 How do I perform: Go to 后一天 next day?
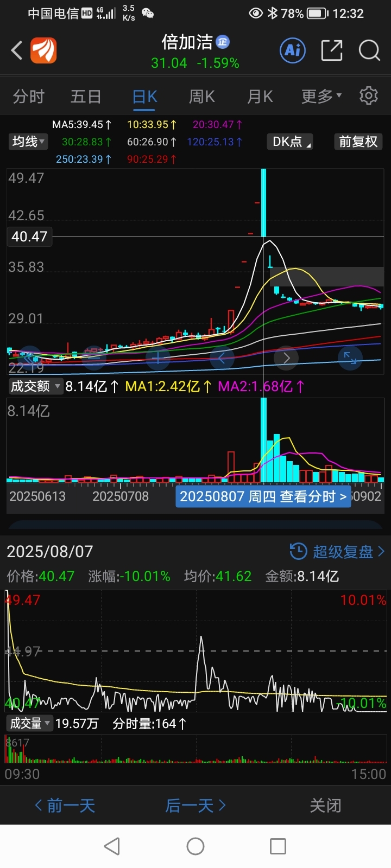pyautogui.click(x=195, y=806)
